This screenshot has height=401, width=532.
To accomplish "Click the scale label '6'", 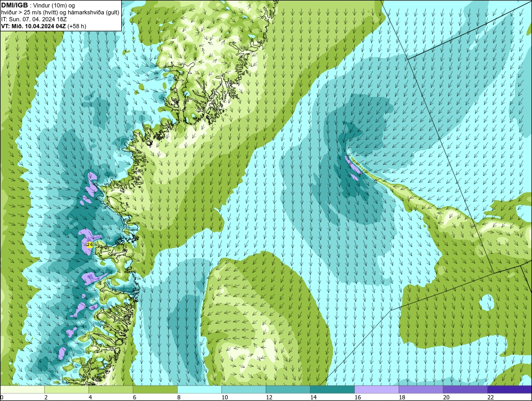I will coord(135,398).
